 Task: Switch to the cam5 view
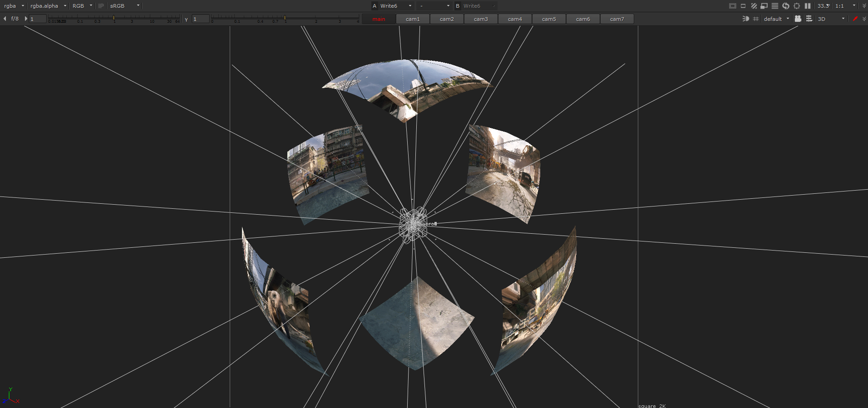(549, 19)
